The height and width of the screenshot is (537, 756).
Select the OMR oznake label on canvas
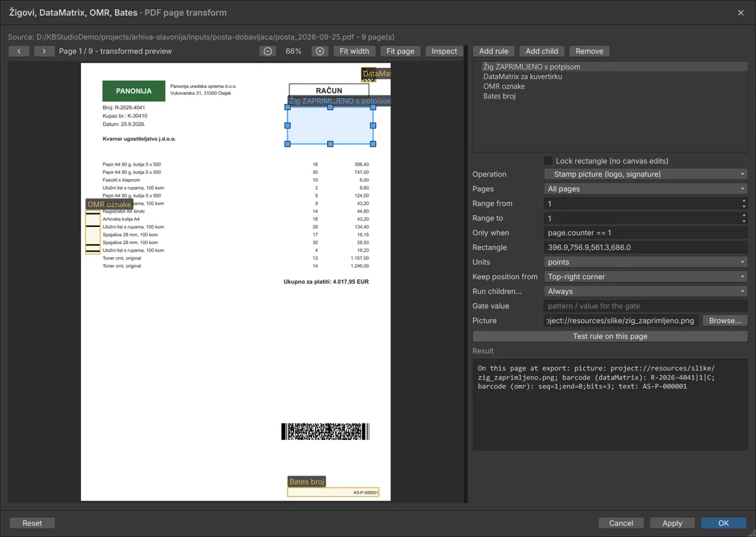109,204
